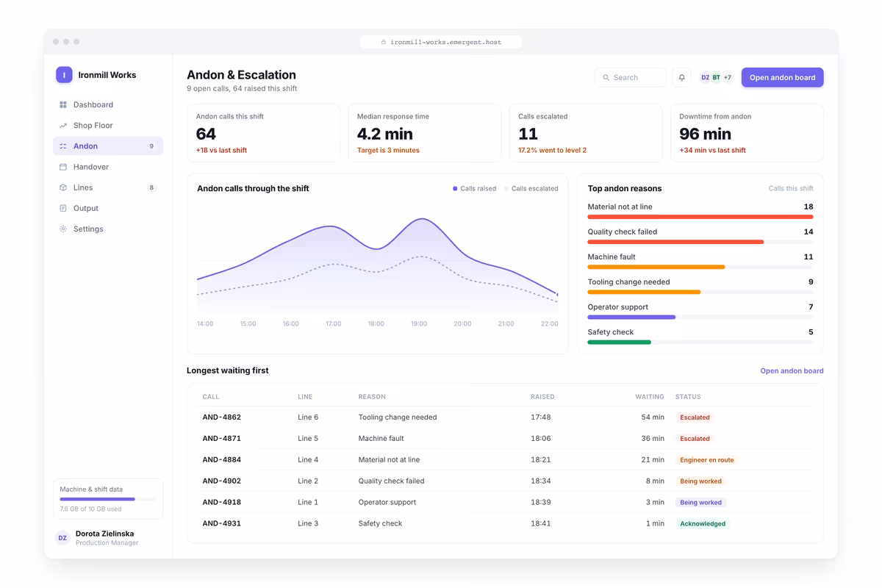Open the Downtime from andon card
The image size is (882, 588).
(x=747, y=133)
